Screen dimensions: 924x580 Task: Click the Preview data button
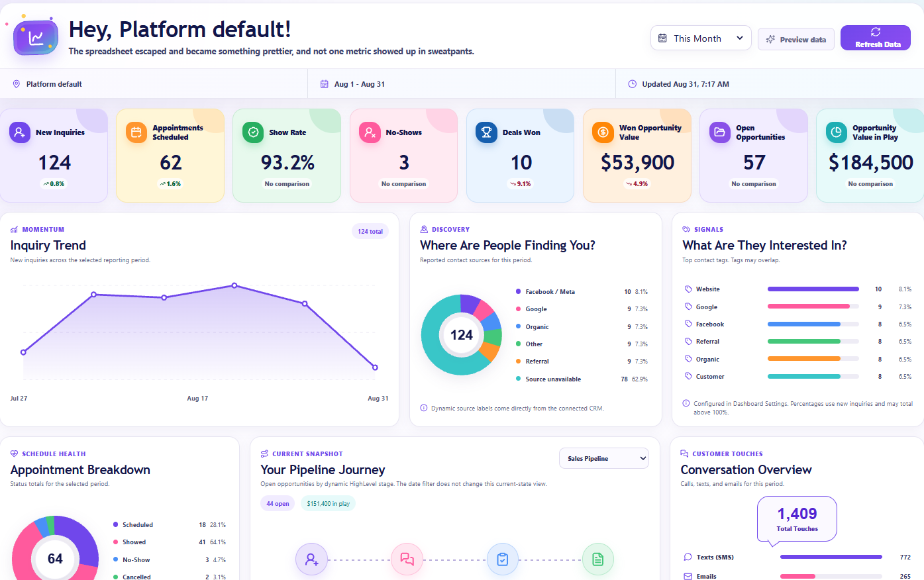point(796,39)
